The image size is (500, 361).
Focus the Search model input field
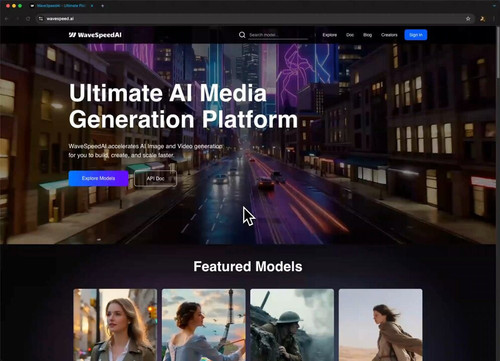point(278,35)
